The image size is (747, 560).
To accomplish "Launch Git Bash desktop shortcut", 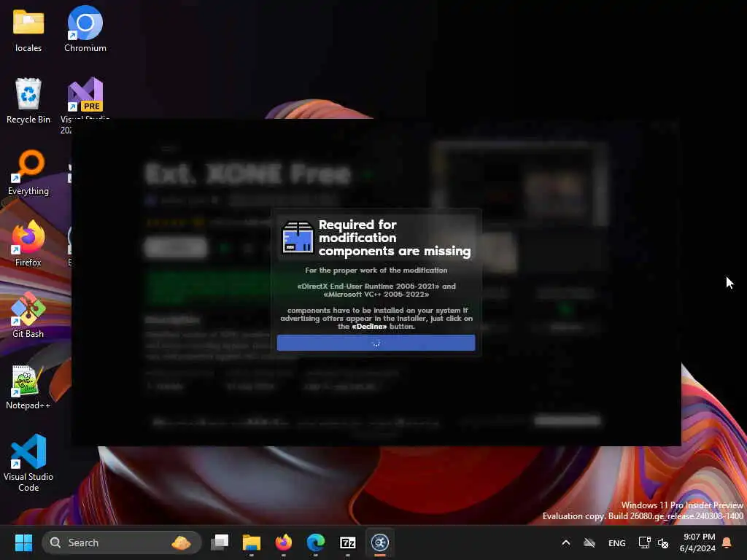I will (x=28, y=315).
